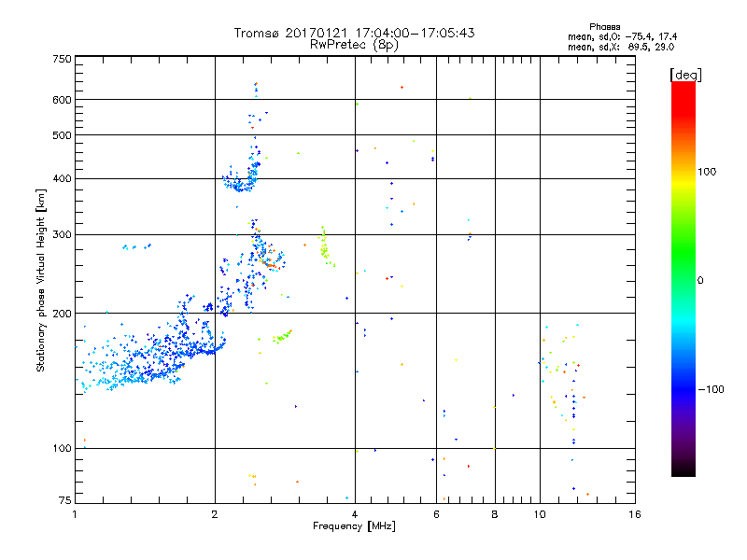
Task: Select 'mean, sd,O: -75.4, 17.4' statistics line
Action: pyautogui.click(x=622, y=36)
